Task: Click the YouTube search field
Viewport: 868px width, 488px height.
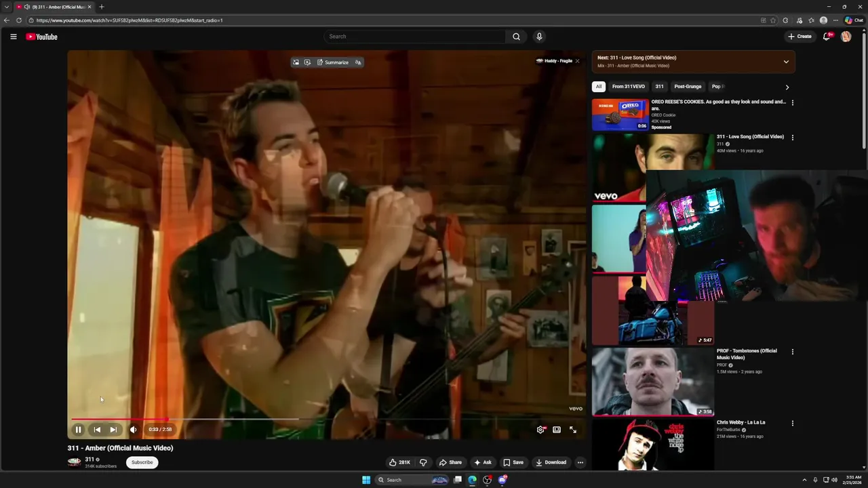Action: (414, 37)
